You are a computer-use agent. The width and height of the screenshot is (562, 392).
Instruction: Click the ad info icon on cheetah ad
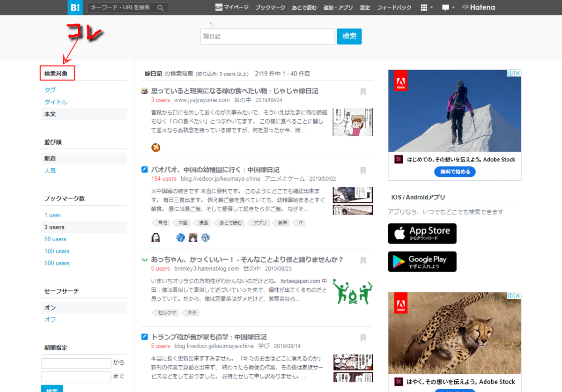tap(511, 296)
